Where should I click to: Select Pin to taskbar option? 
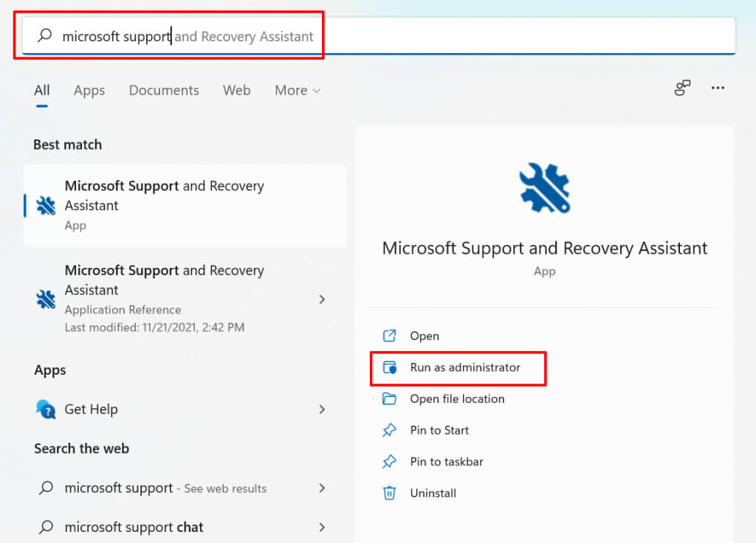(x=446, y=462)
